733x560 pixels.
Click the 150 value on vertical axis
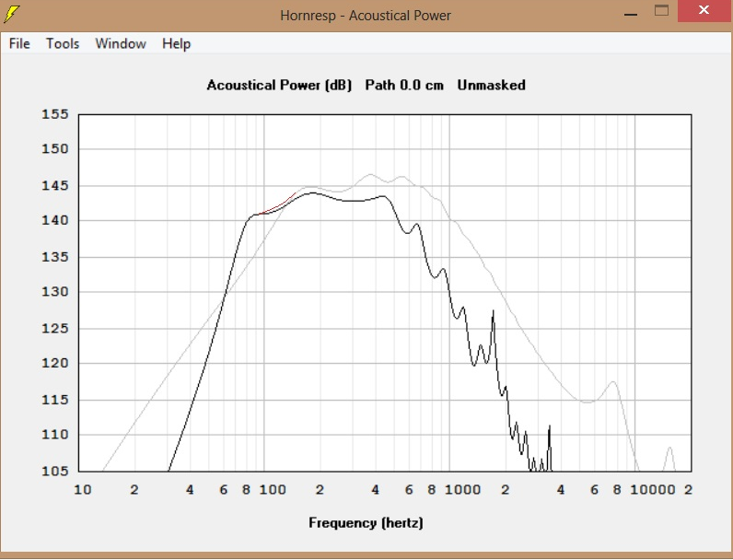click(x=55, y=149)
